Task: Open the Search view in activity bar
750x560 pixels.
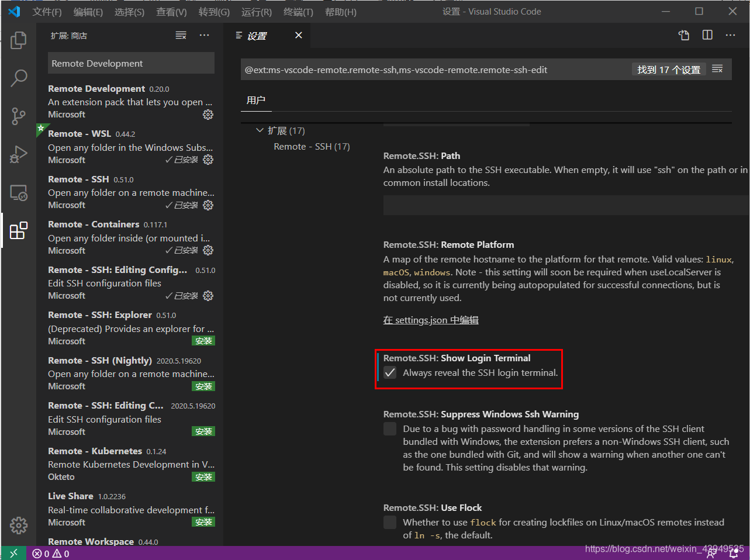Action: pyautogui.click(x=19, y=78)
